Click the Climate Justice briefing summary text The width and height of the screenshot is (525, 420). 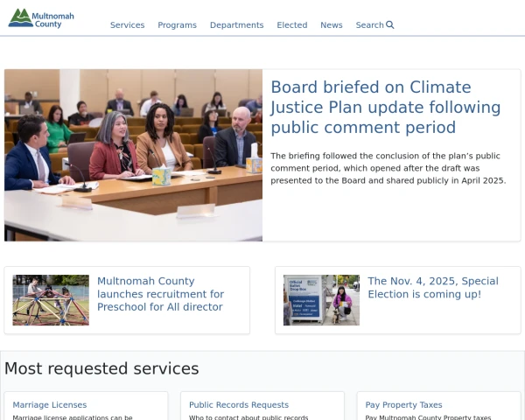coord(388,168)
